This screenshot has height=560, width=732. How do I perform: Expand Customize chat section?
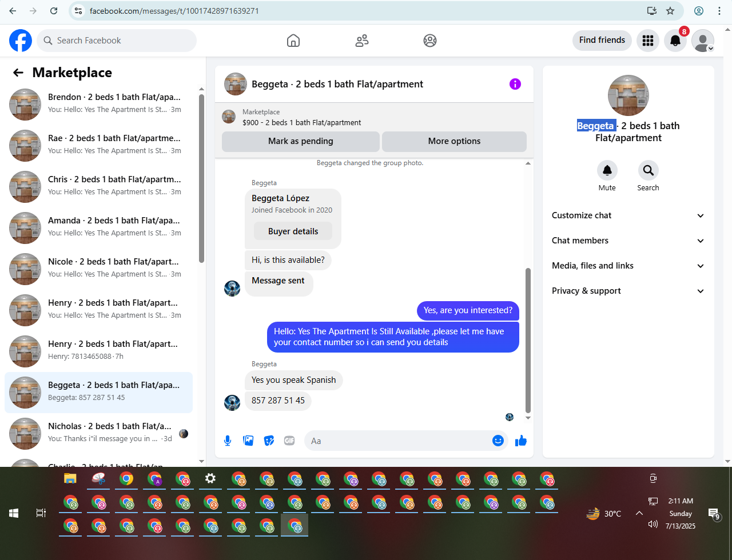(628, 215)
